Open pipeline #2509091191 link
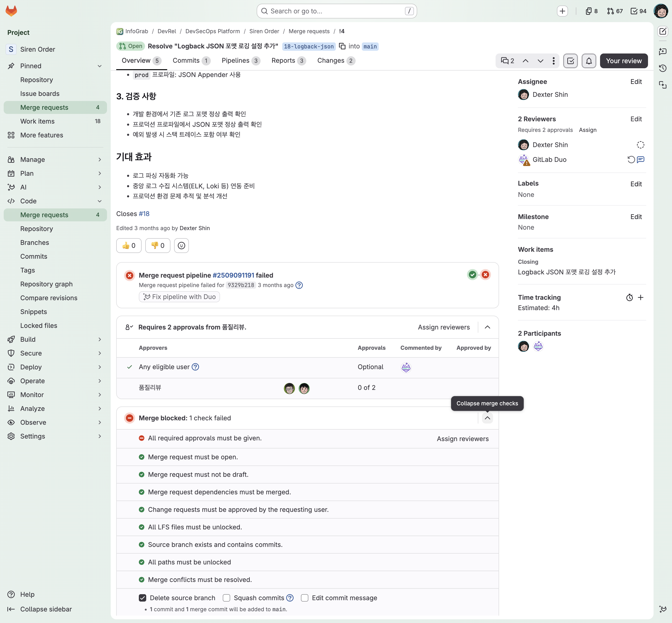The width and height of the screenshot is (672, 623). click(x=233, y=275)
